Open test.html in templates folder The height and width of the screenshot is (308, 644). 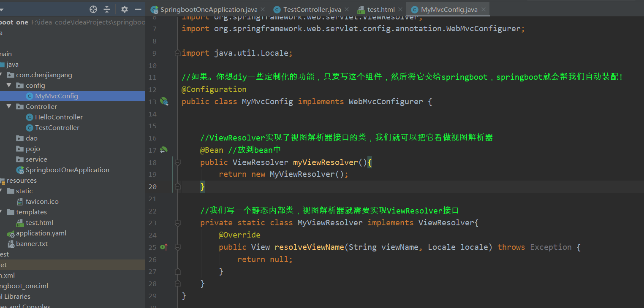point(39,222)
